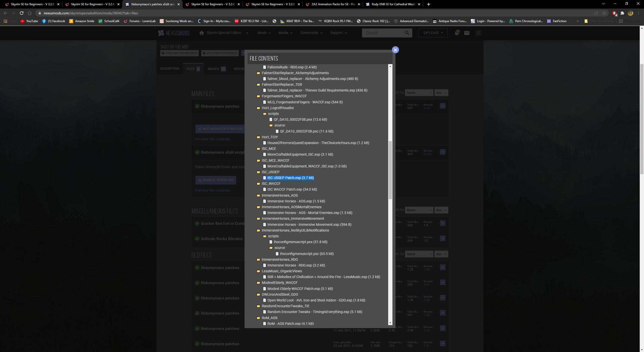The height and width of the screenshot is (352, 644).
Task: Click Preview file contents under Manual Download
Action: click(x=212, y=190)
